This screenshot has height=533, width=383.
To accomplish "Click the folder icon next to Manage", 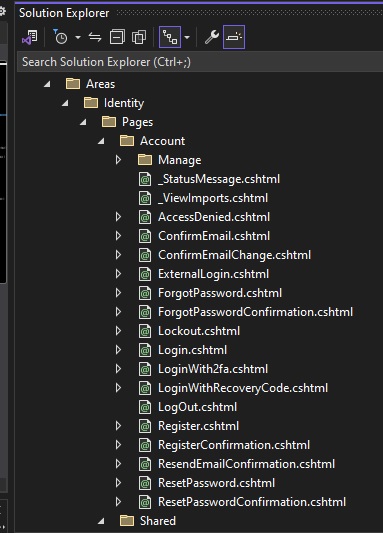I will coord(145,159).
